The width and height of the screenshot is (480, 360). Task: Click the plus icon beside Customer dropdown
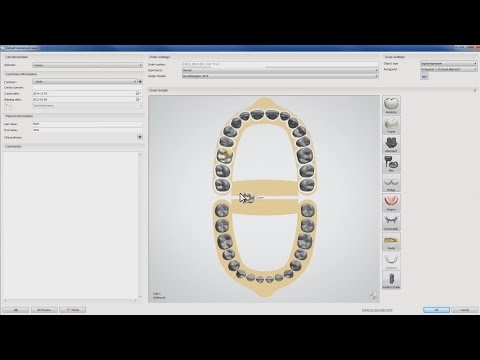(140, 81)
